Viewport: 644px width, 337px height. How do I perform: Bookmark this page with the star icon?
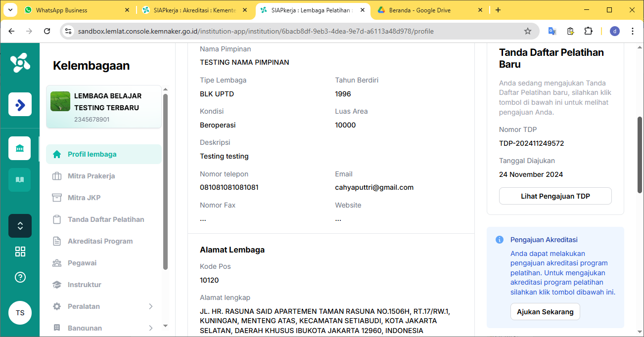(528, 31)
